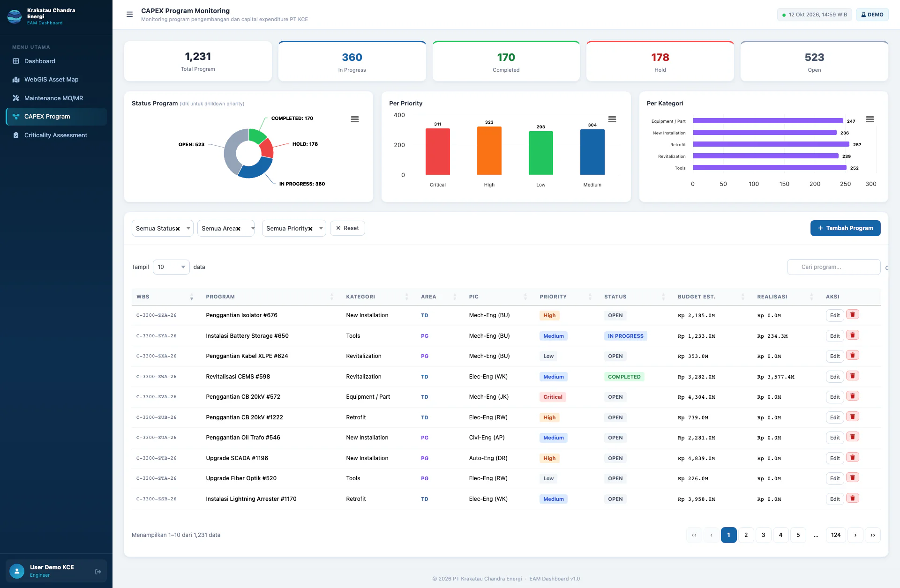Click the In Progress 360 summary card
900x588 pixels.
[x=352, y=61]
